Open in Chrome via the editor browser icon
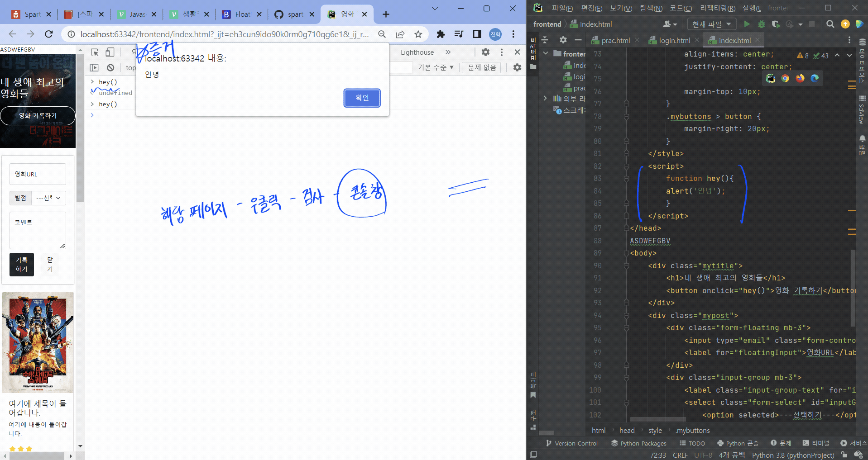The width and height of the screenshot is (868, 460). pos(785,78)
